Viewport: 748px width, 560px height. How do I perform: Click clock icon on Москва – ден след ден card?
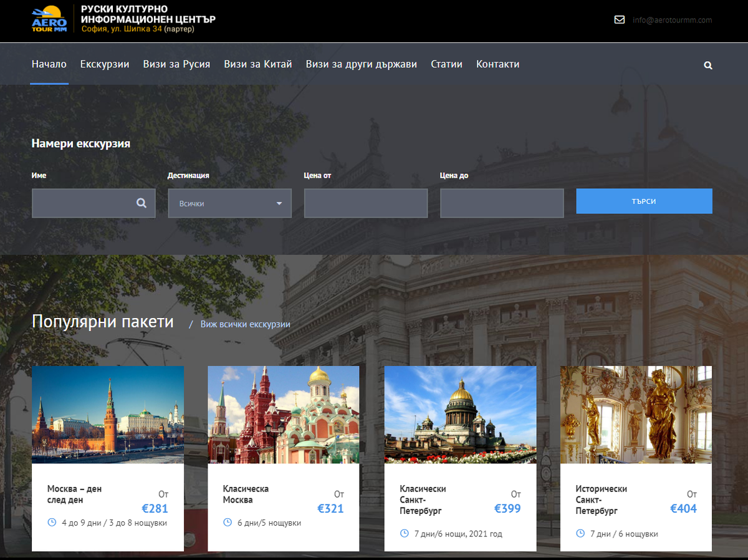52,522
